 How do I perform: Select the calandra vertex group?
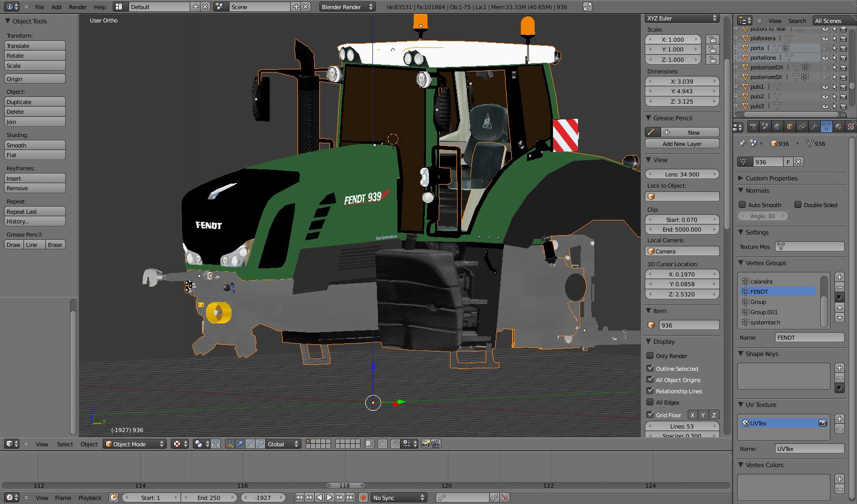778,281
